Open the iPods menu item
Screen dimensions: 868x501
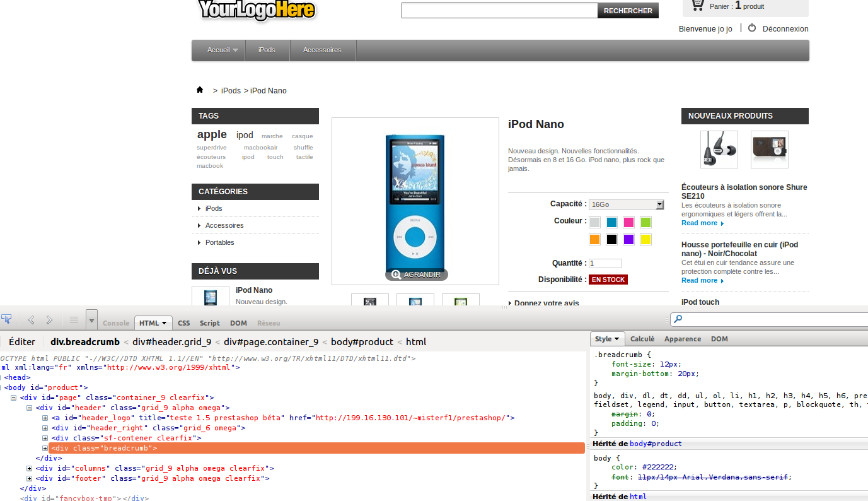coord(267,50)
